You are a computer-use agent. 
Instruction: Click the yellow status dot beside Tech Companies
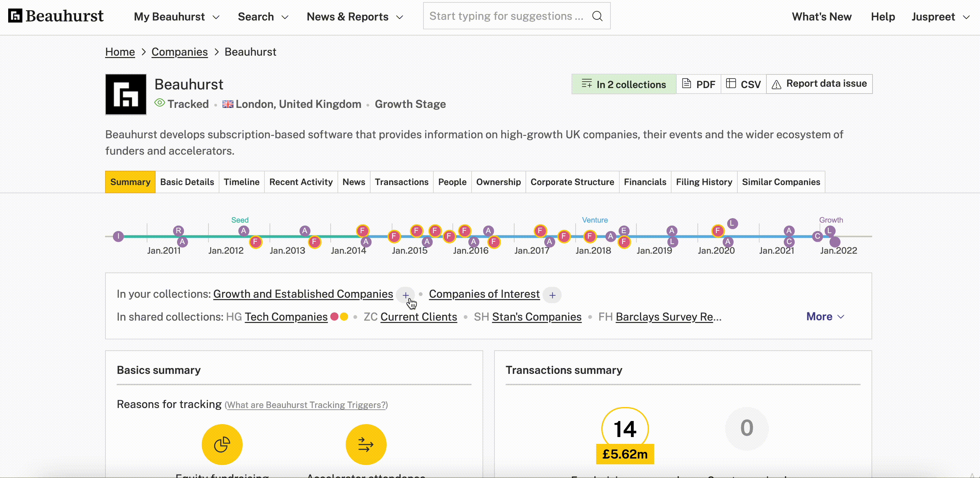point(344,316)
